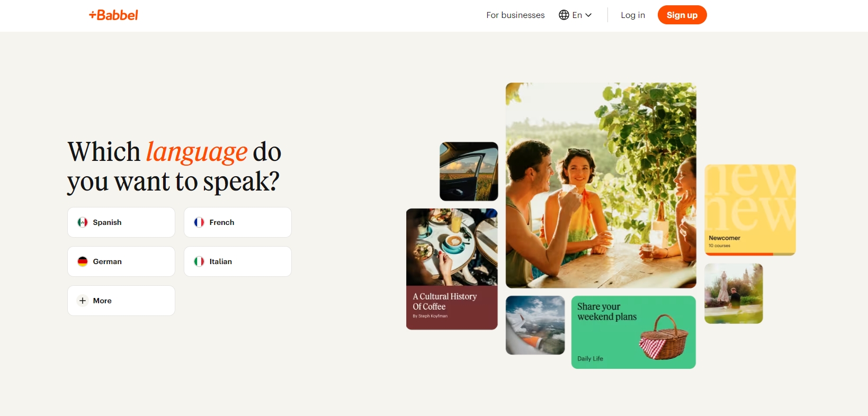
Task: Click the friends drinking outdoors photo
Action: pos(601,185)
